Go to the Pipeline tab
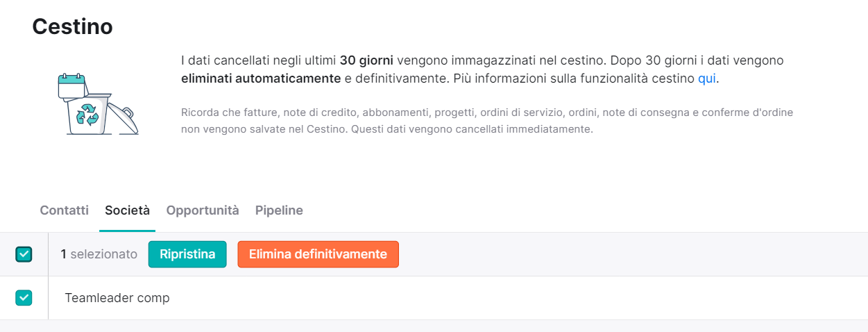The image size is (868, 332). click(279, 210)
